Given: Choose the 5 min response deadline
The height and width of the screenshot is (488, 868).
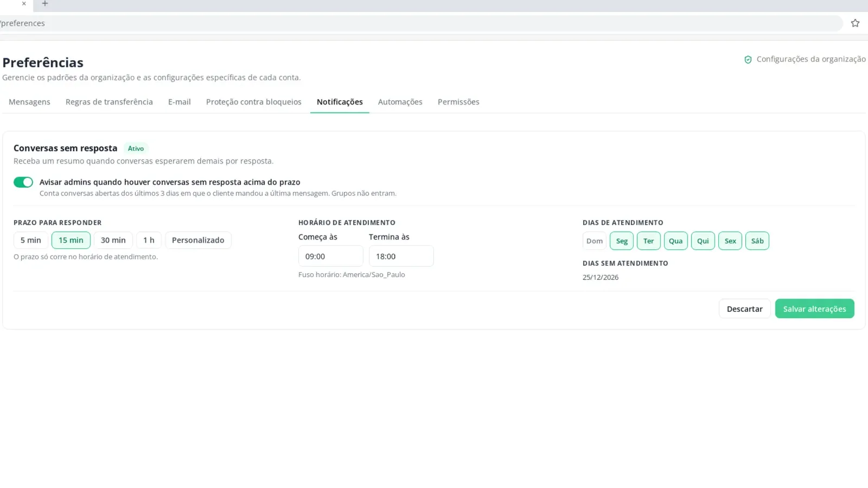Looking at the screenshot, I should click(x=31, y=240).
